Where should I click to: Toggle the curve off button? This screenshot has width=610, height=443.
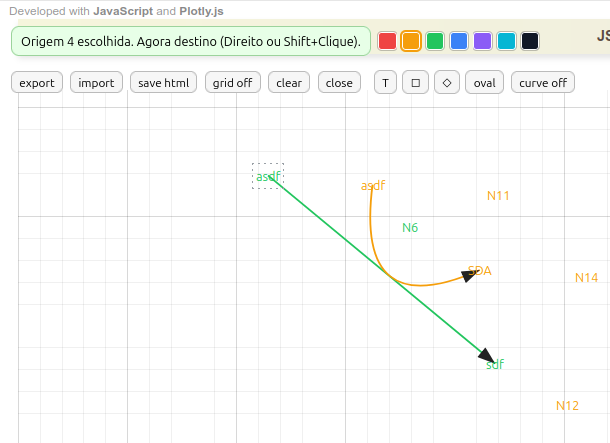coord(543,82)
